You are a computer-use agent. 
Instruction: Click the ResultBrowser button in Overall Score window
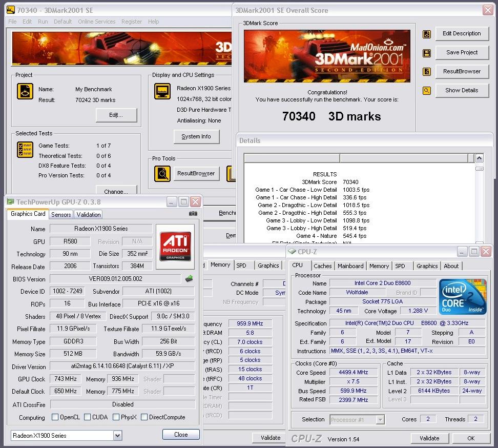tap(462, 71)
